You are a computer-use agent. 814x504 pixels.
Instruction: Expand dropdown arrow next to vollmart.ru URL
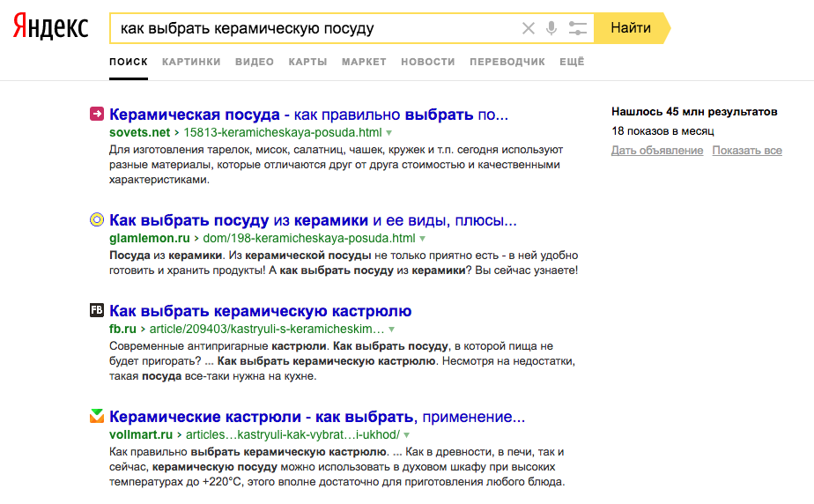coord(406,435)
